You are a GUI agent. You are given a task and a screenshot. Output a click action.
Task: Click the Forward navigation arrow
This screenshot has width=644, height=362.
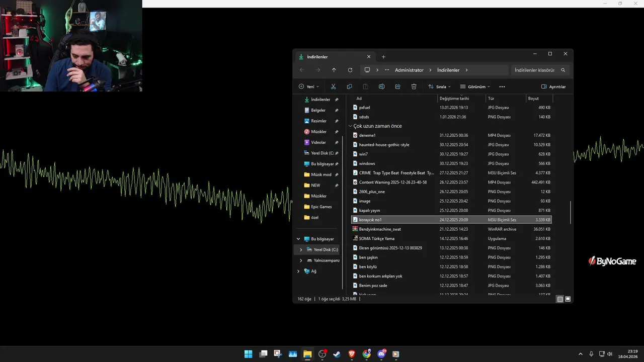click(x=317, y=70)
